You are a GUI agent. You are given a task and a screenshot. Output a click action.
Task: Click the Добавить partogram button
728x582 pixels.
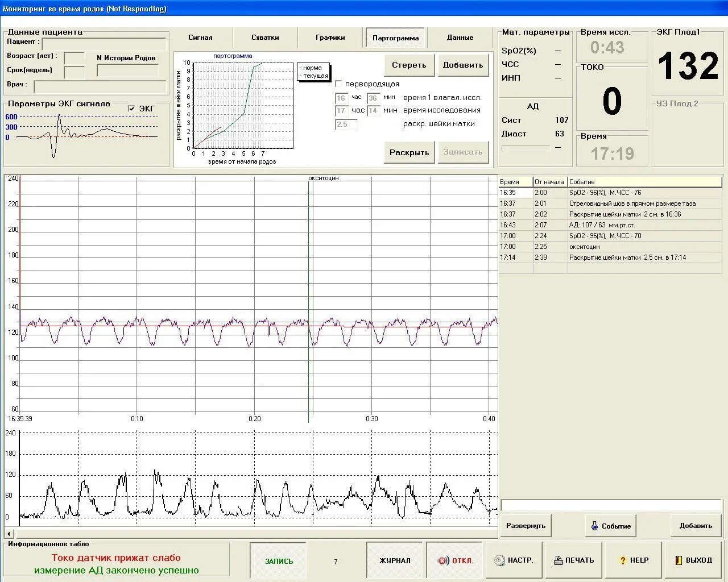tap(463, 65)
